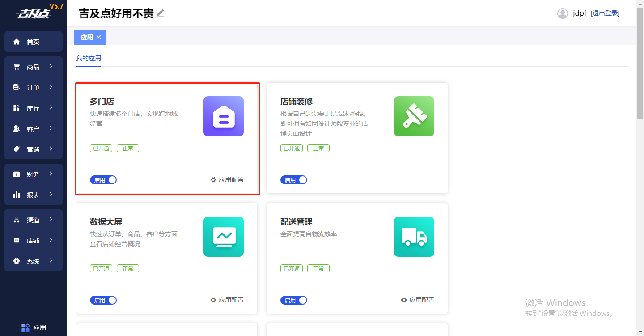Click the 已开通 badge on 配送管理 card
644x336 pixels.
click(292, 268)
